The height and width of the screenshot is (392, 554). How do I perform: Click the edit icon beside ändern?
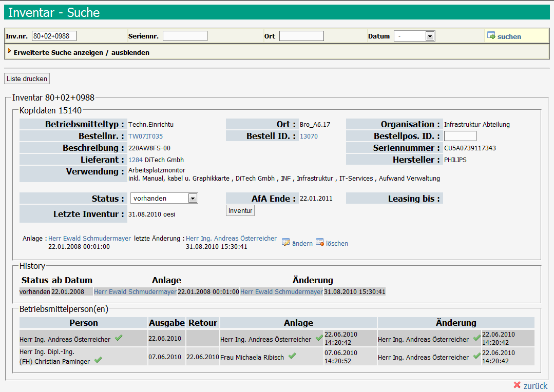point(286,243)
